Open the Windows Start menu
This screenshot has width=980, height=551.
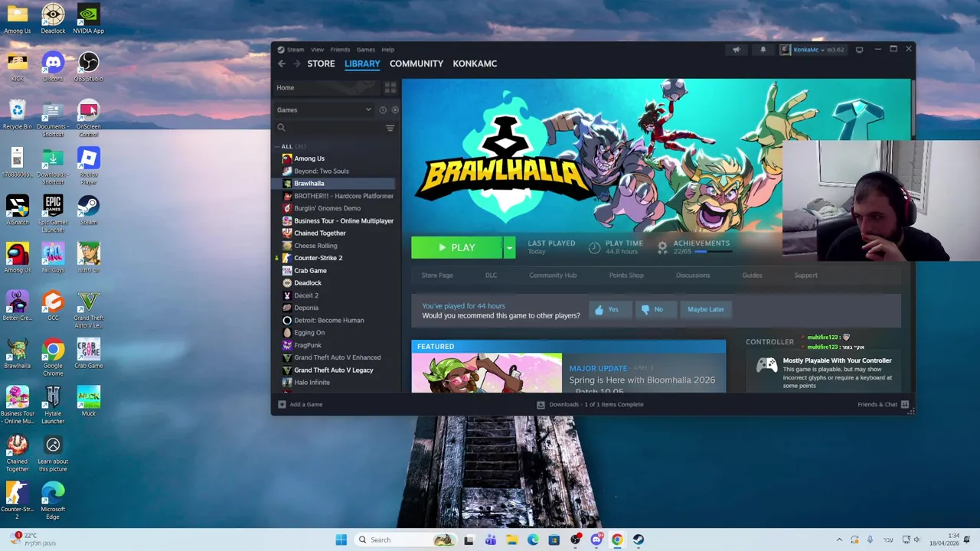[341, 540]
